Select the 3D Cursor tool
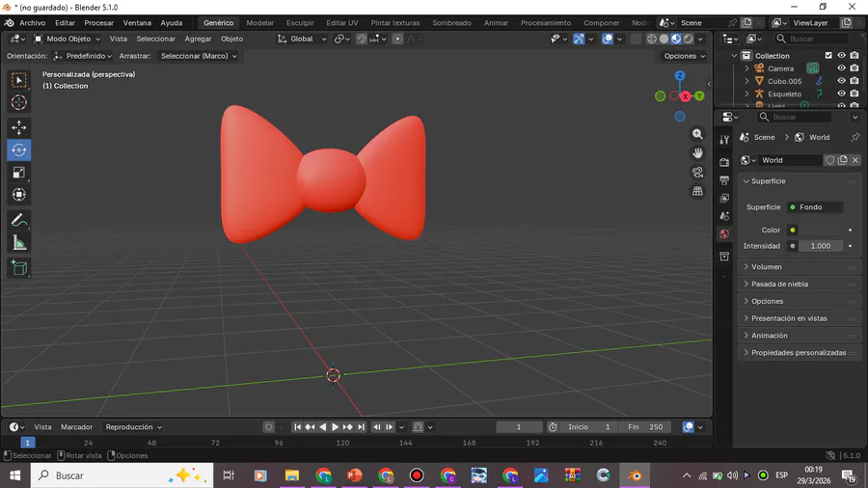 click(18, 103)
